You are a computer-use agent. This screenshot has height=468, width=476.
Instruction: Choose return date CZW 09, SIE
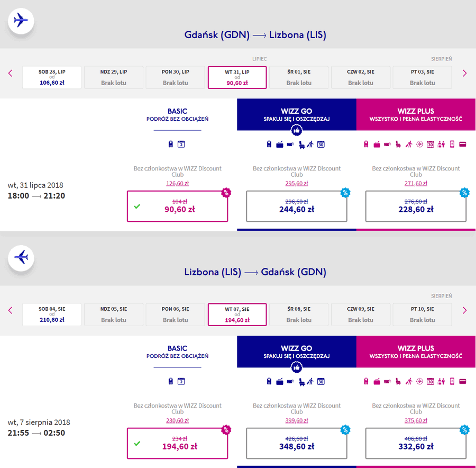[361, 314]
